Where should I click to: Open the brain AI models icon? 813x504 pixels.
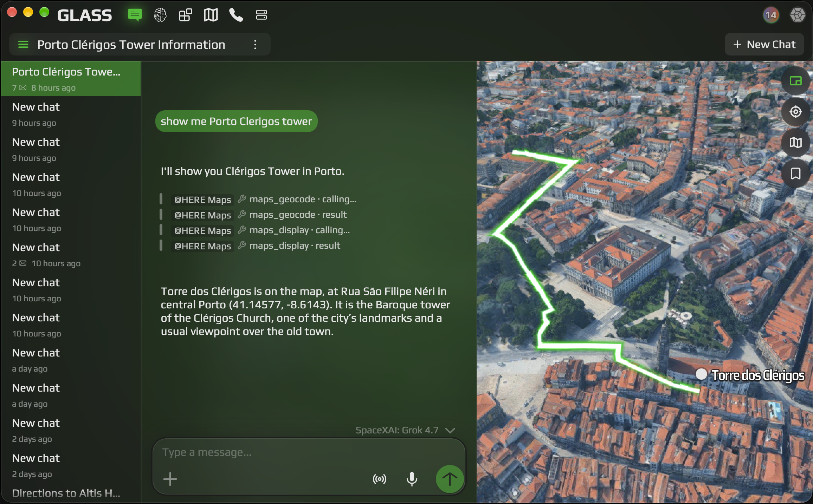[x=160, y=15]
